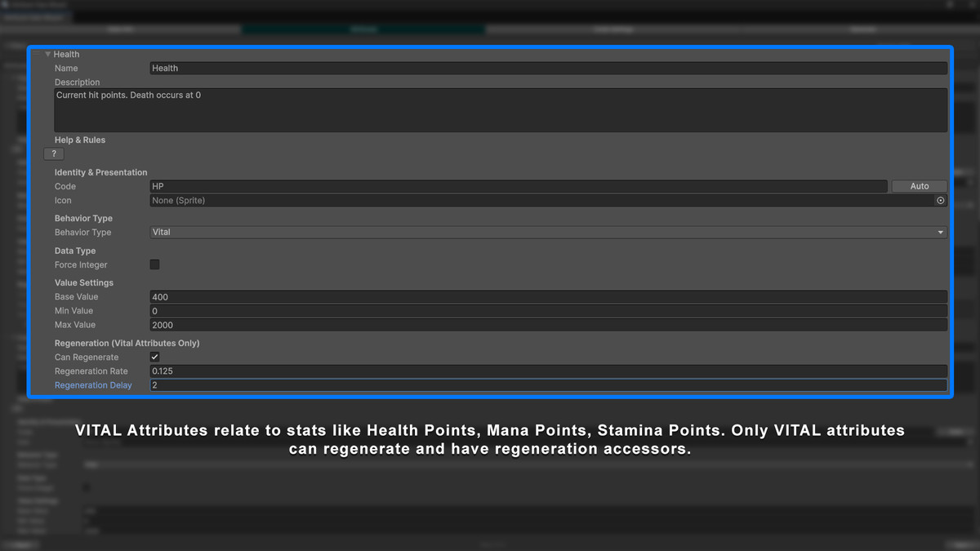This screenshot has width=980, height=551.
Task: Click the Min Value input field
Action: point(547,310)
